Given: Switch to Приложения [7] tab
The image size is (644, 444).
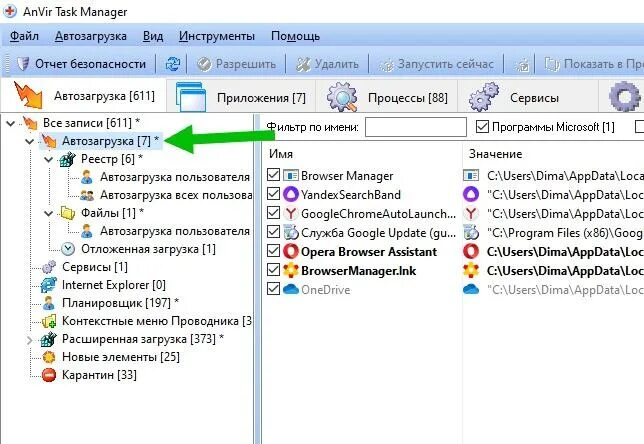Looking at the screenshot, I should [x=241, y=97].
